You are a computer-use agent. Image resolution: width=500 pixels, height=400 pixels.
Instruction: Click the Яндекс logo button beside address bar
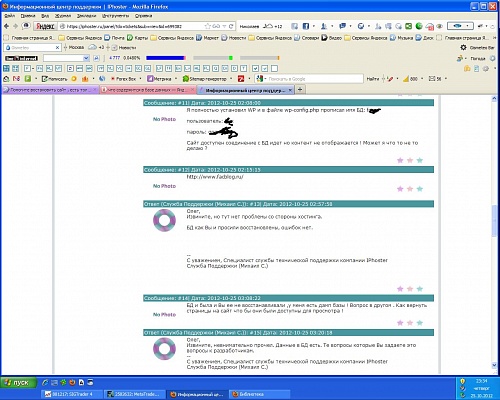pos(45,26)
